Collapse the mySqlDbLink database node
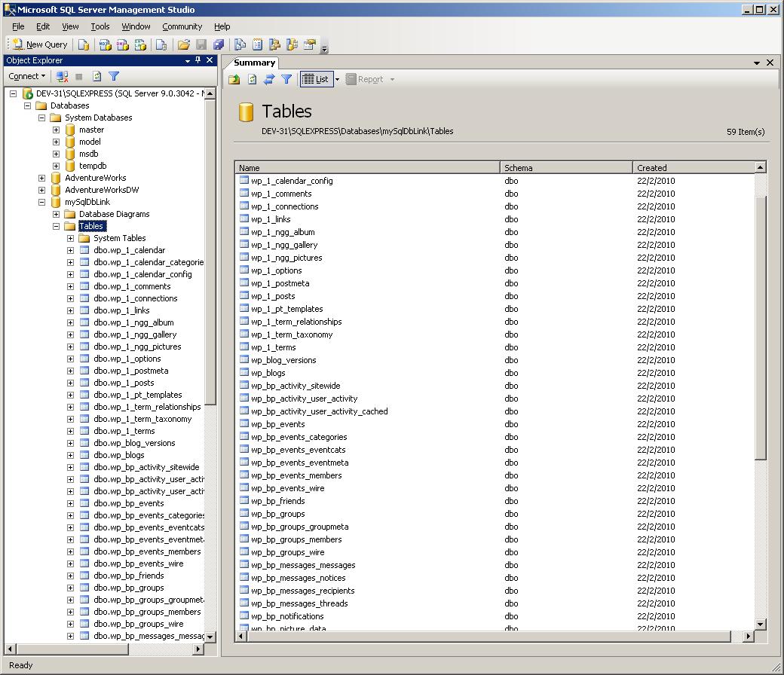The image size is (784, 675). tap(42, 203)
